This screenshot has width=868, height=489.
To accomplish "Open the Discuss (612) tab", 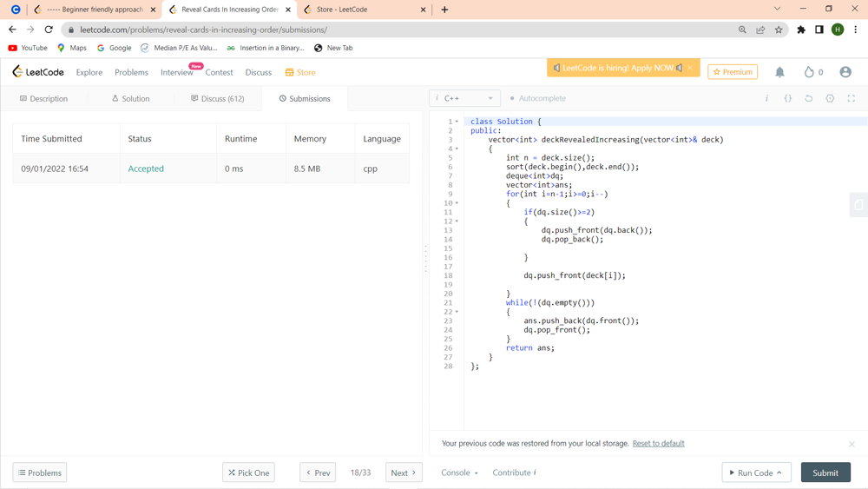I will coord(217,98).
